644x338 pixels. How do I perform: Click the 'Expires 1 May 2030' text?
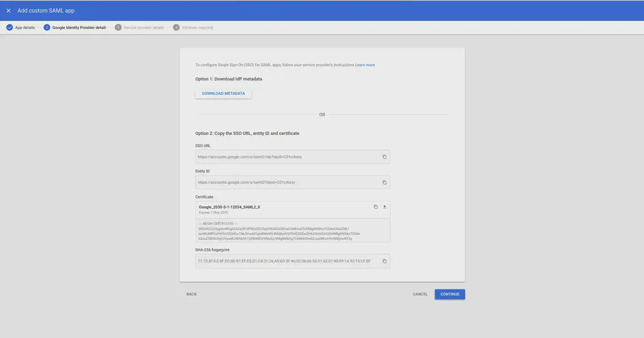[213, 212]
